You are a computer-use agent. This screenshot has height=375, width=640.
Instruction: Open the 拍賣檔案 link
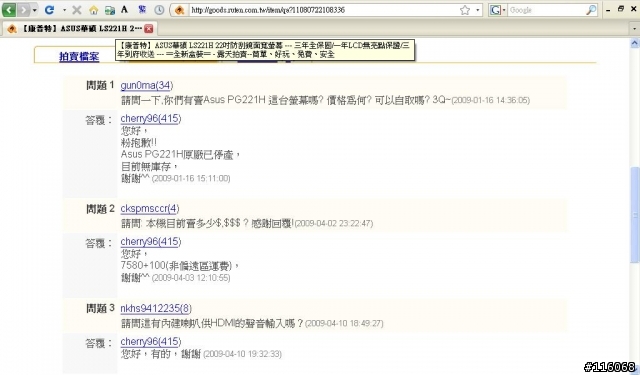(x=79, y=56)
